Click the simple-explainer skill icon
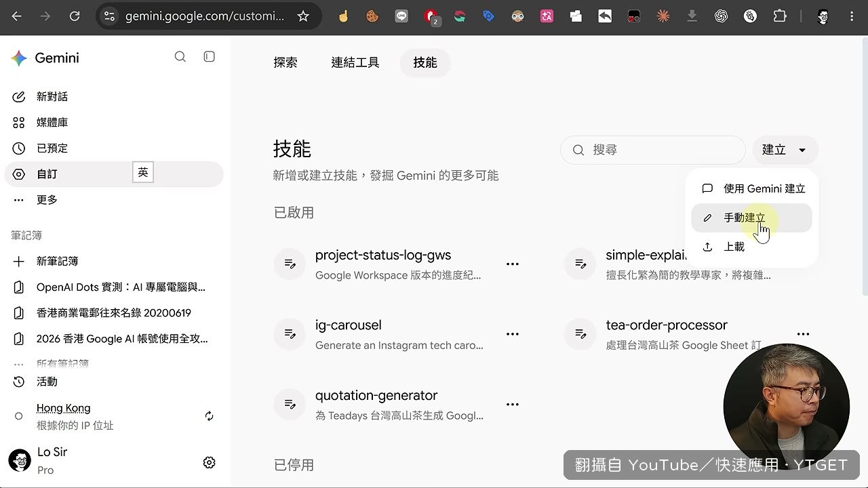 (x=581, y=264)
